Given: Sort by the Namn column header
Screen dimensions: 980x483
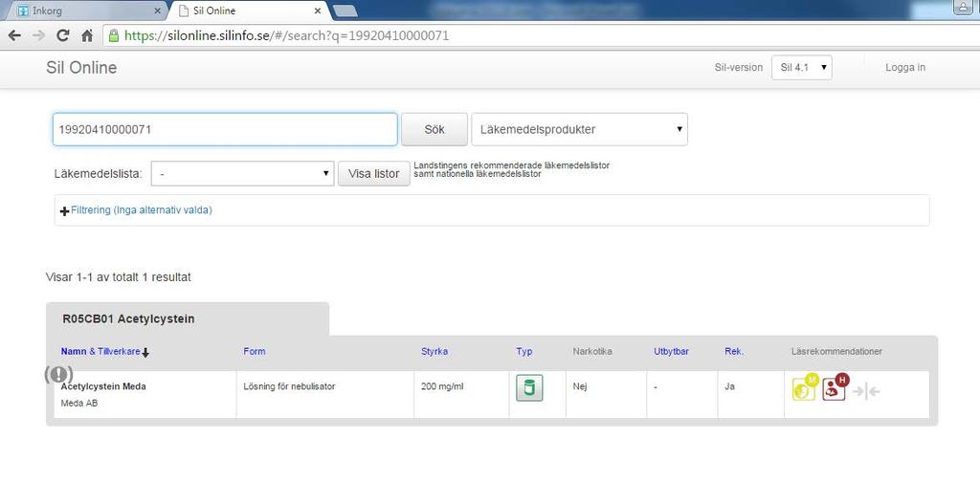Looking at the screenshot, I should (x=74, y=351).
